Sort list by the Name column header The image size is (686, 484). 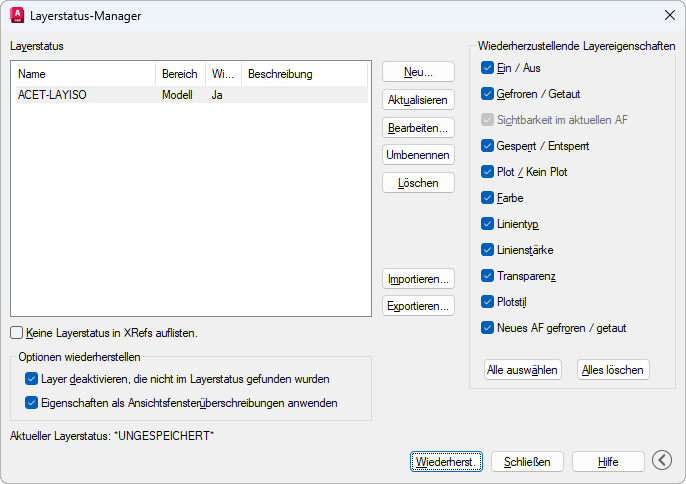pyautogui.click(x=82, y=74)
